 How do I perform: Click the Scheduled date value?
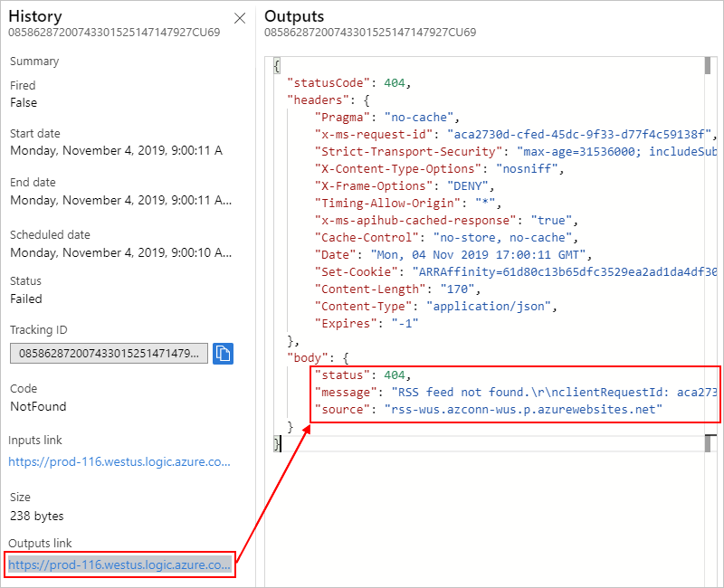[x=121, y=253]
